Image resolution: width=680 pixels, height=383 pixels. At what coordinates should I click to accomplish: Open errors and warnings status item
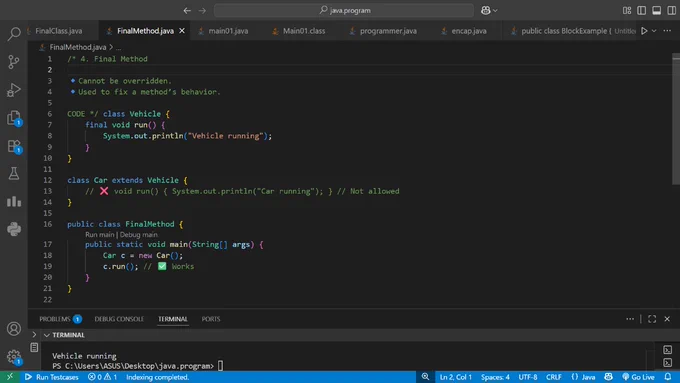(x=102, y=377)
